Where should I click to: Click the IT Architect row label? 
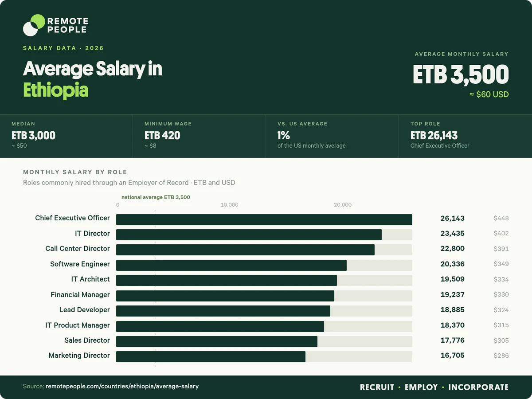(90, 279)
